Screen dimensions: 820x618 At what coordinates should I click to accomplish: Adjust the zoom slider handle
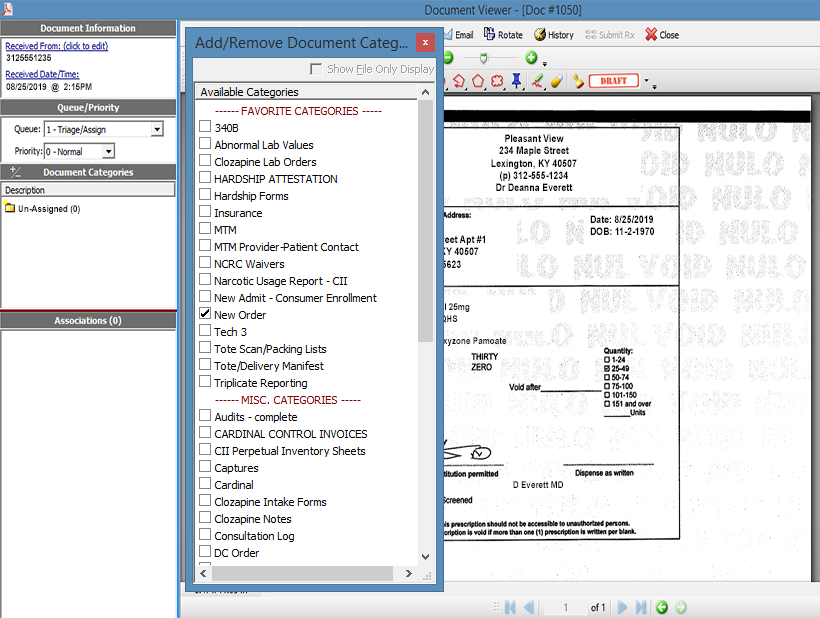tap(483, 58)
